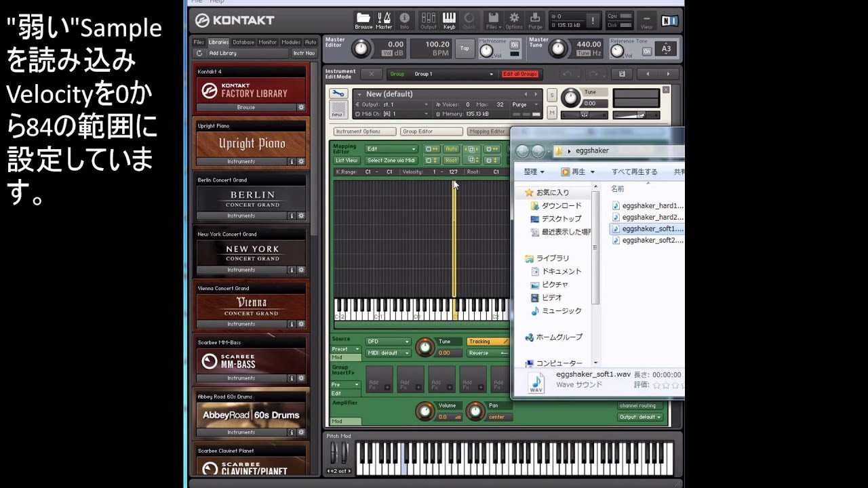Open the info icon of Upright Piano library
868x488 pixels.
click(x=292, y=161)
